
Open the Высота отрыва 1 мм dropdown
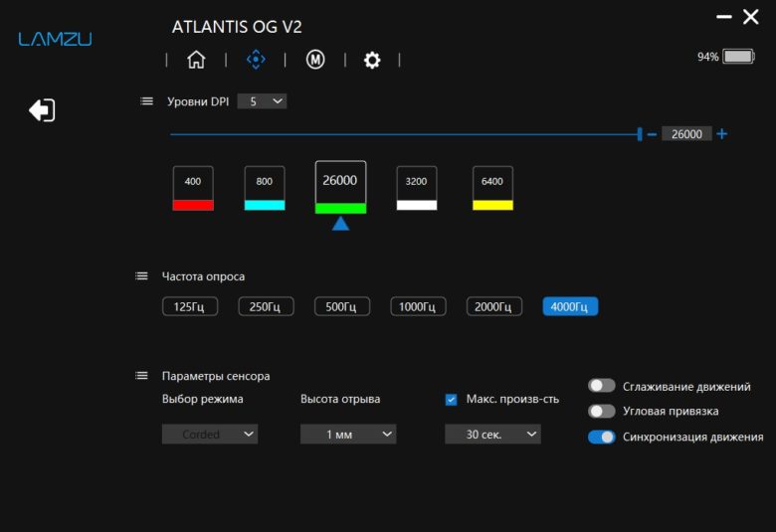348,434
